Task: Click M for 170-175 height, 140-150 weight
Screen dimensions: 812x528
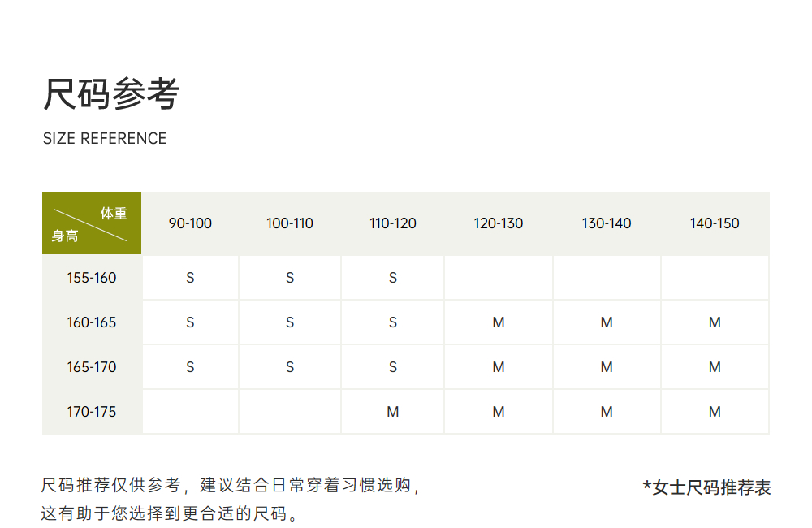Action: click(x=715, y=411)
